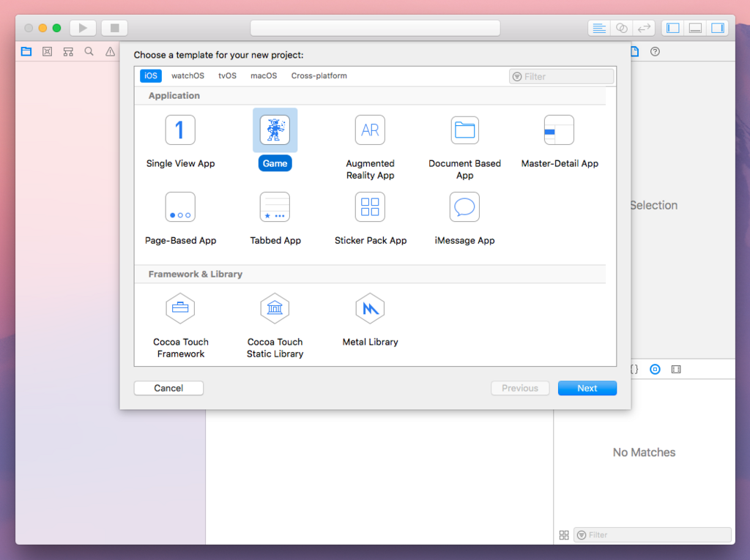The image size is (750, 560).
Task: Show the Media library icon
Action: pos(676,369)
